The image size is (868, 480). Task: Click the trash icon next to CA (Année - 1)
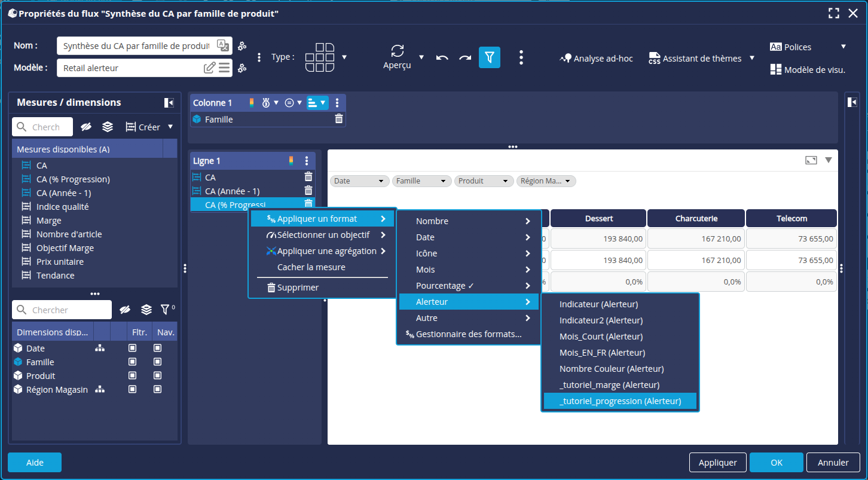click(x=308, y=191)
